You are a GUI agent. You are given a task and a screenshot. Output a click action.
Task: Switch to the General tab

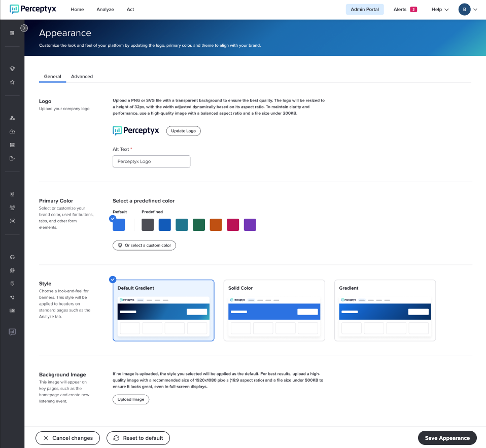tap(52, 77)
